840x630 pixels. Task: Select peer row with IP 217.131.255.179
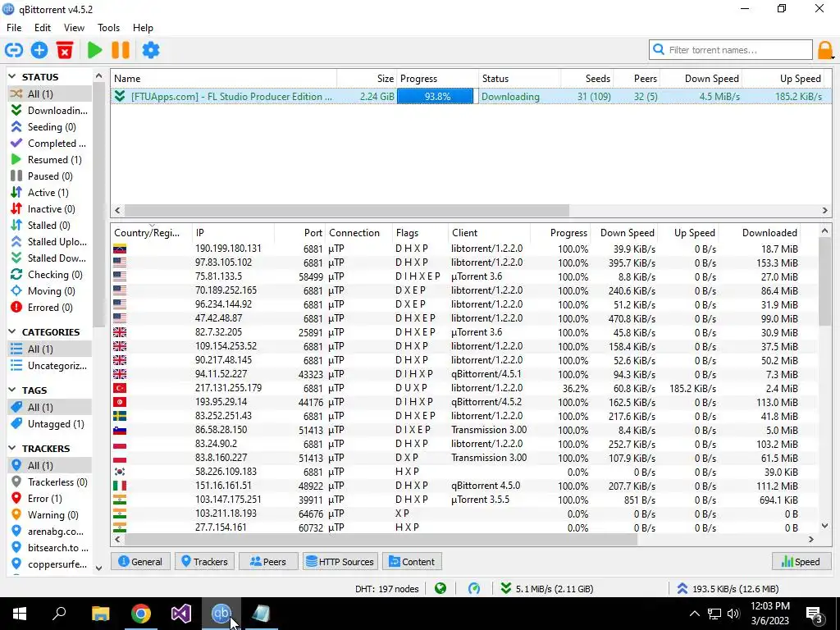pyautogui.click(x=465, y=388)
